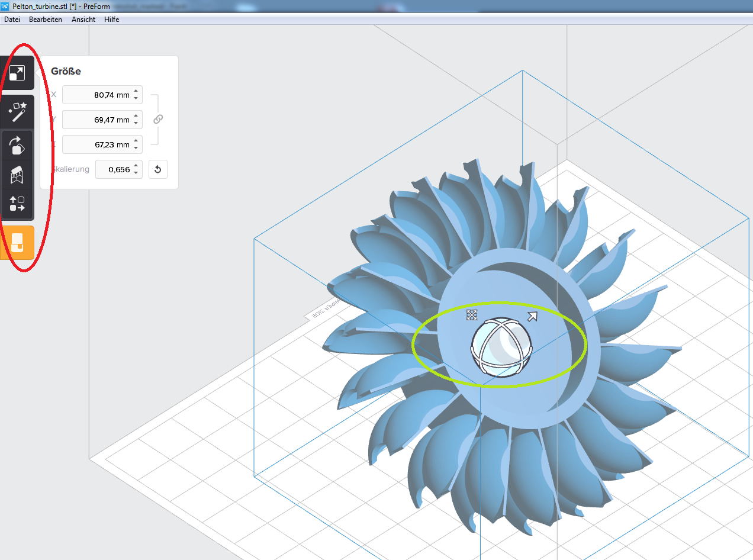
Task: Select the Orientation rotate tool
Action: (17, 145)
